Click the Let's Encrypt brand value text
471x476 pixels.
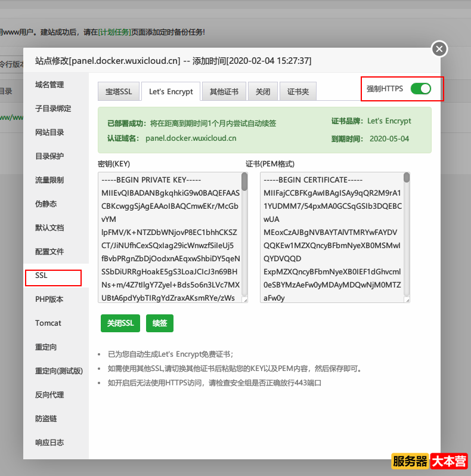pos(389,121)
